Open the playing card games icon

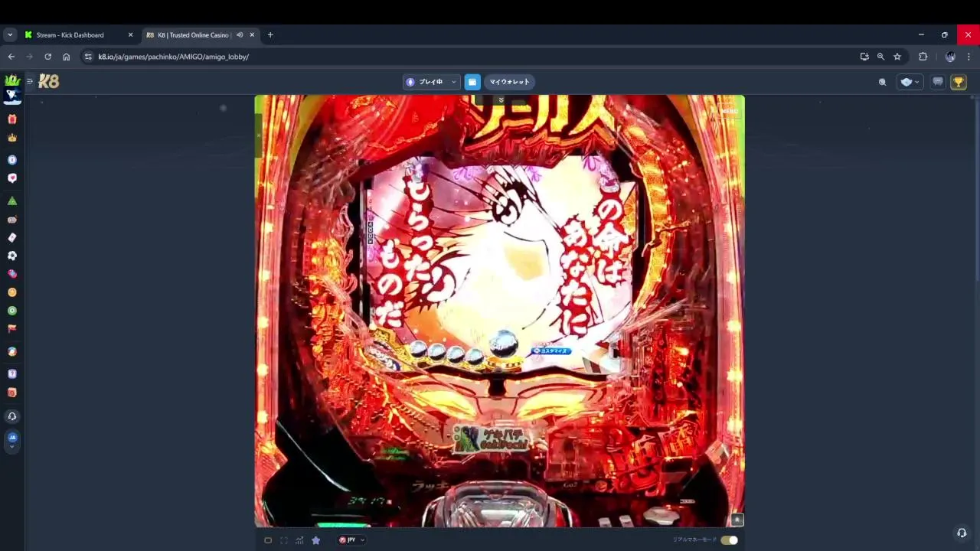11,237
